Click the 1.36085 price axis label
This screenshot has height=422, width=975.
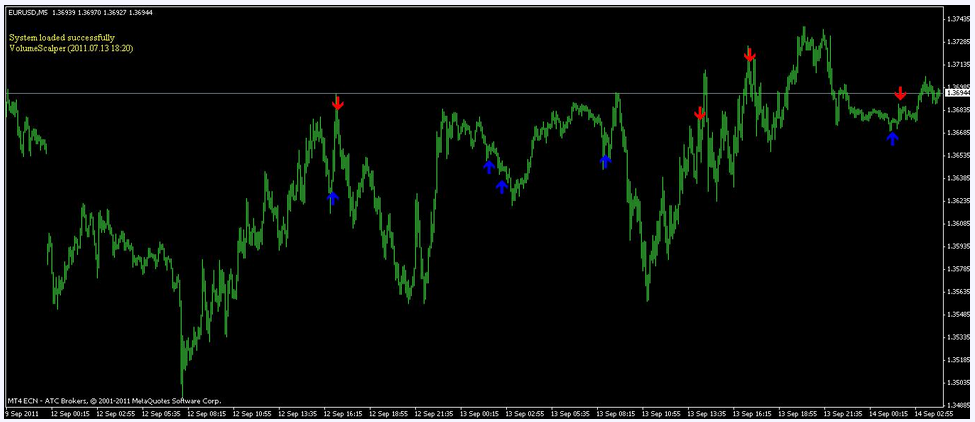[958, 224]
